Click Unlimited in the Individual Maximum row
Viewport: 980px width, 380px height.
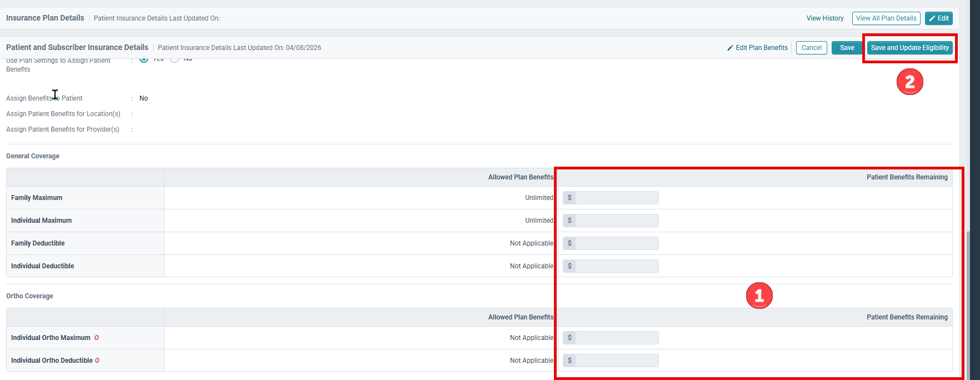[x=539, y=221]
